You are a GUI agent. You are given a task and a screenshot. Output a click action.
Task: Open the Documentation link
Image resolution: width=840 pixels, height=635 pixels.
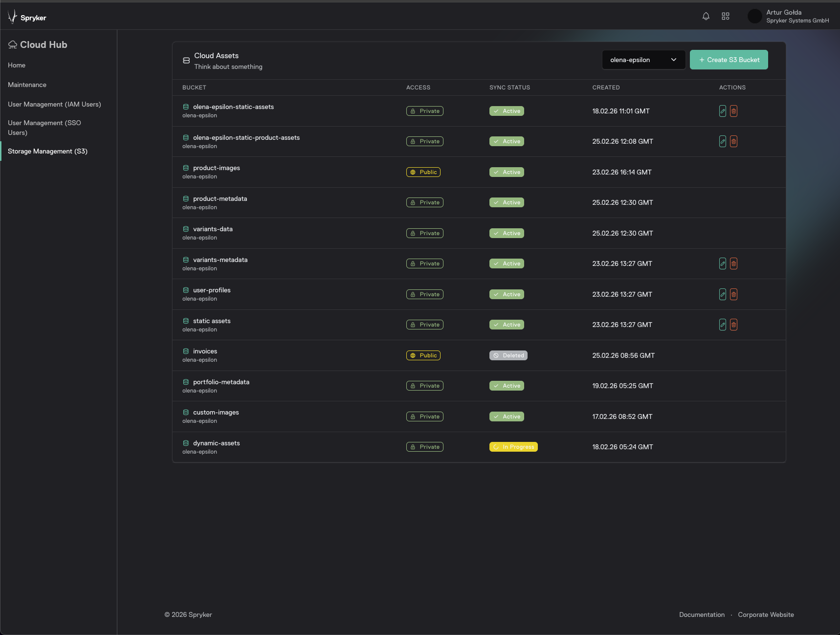702,614
